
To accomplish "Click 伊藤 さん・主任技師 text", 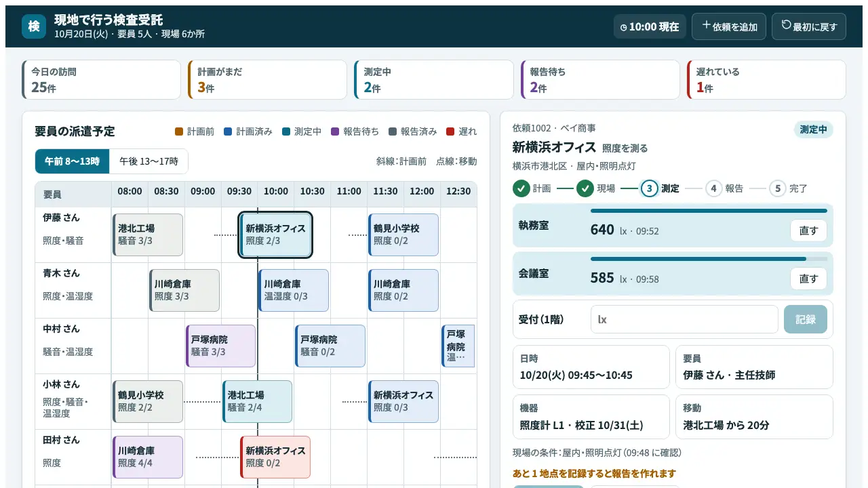I will (729, 375).
